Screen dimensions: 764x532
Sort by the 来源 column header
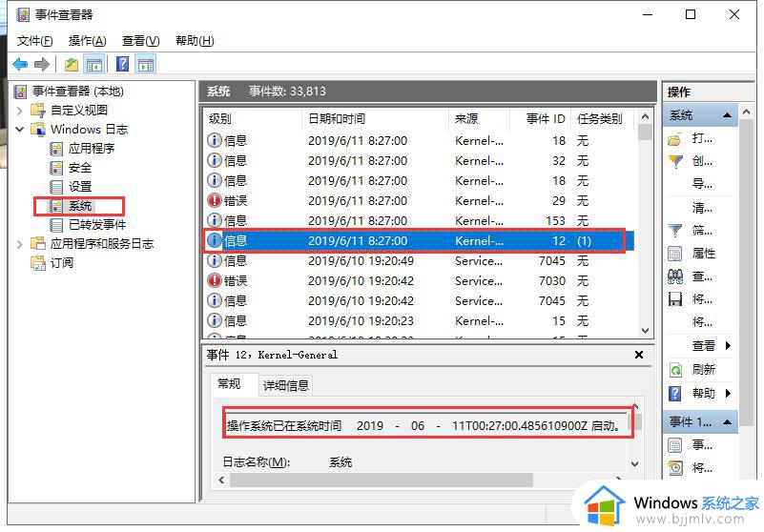click(479, 119)
